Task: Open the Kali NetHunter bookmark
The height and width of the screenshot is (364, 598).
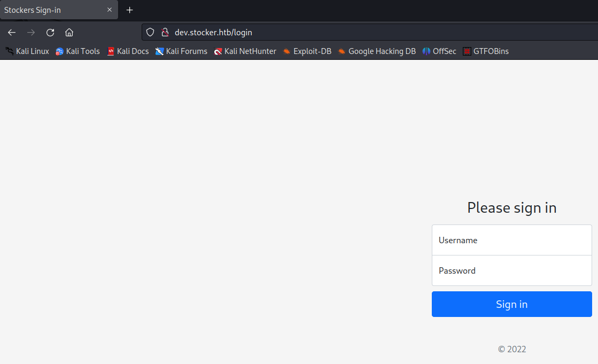Action: (245, 51)
